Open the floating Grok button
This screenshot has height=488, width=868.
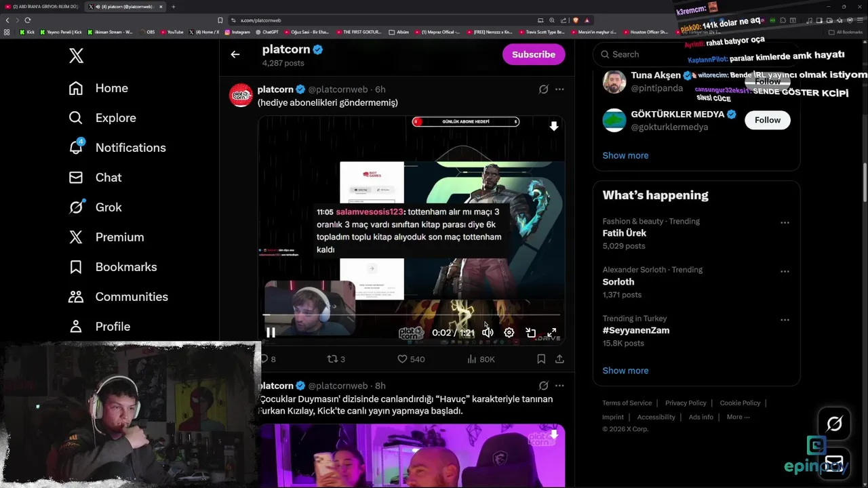click(834, 424)
